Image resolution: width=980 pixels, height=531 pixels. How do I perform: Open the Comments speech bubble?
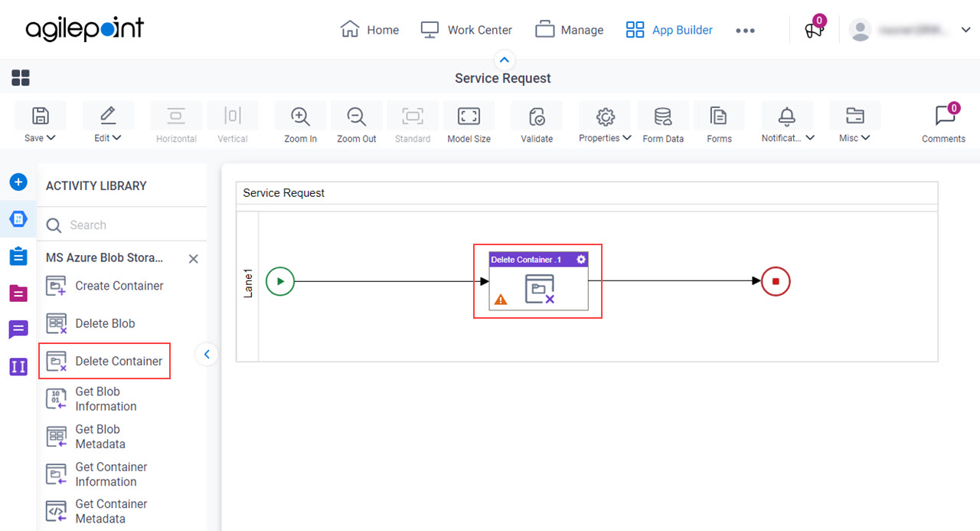click(944, 116)
